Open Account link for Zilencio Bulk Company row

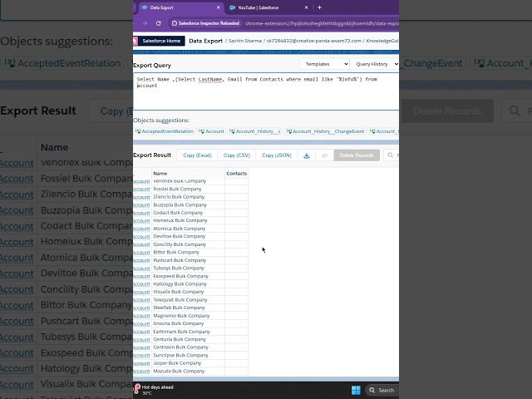coord(141,197)
